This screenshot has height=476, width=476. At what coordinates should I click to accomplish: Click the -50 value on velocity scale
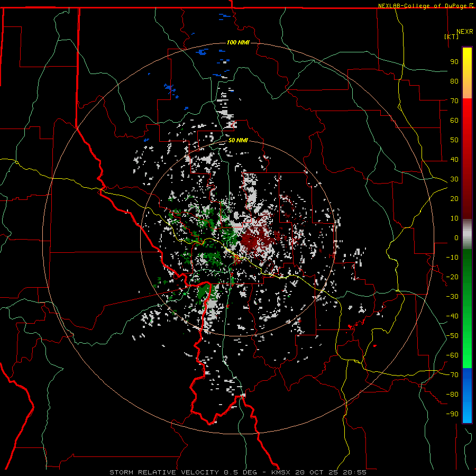pyautogui.click(x=452, y=336)
